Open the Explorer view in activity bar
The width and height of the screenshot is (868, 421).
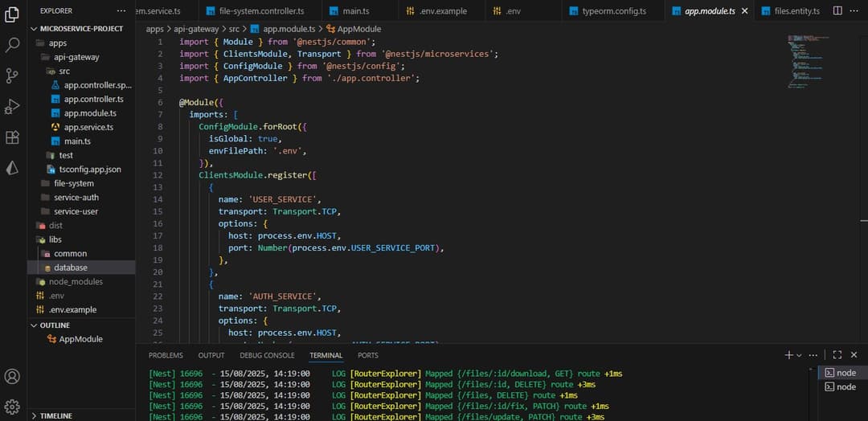coord(12,14)
